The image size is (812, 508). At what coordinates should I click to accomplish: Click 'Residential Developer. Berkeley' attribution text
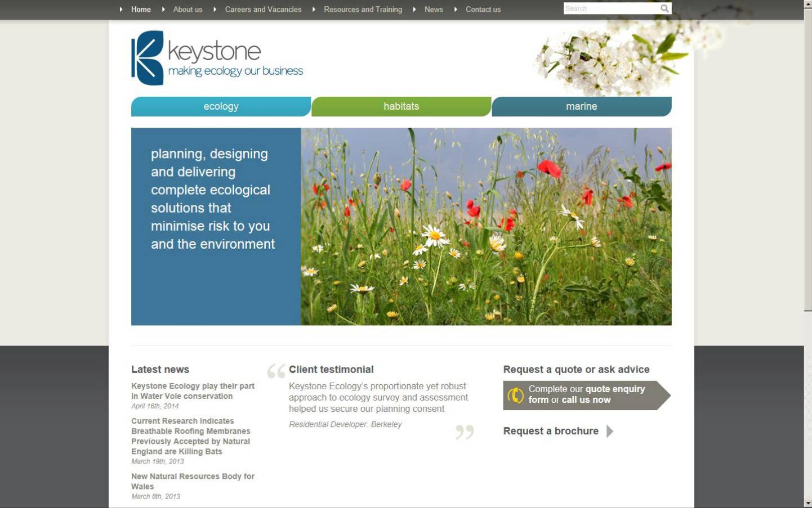pyautogui.click(x=345, y=424)
